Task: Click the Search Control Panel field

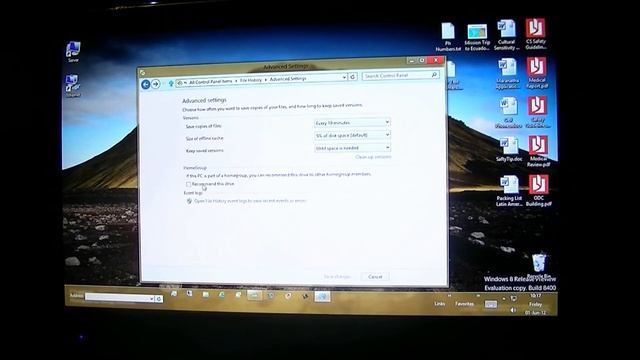Action: 400,75
